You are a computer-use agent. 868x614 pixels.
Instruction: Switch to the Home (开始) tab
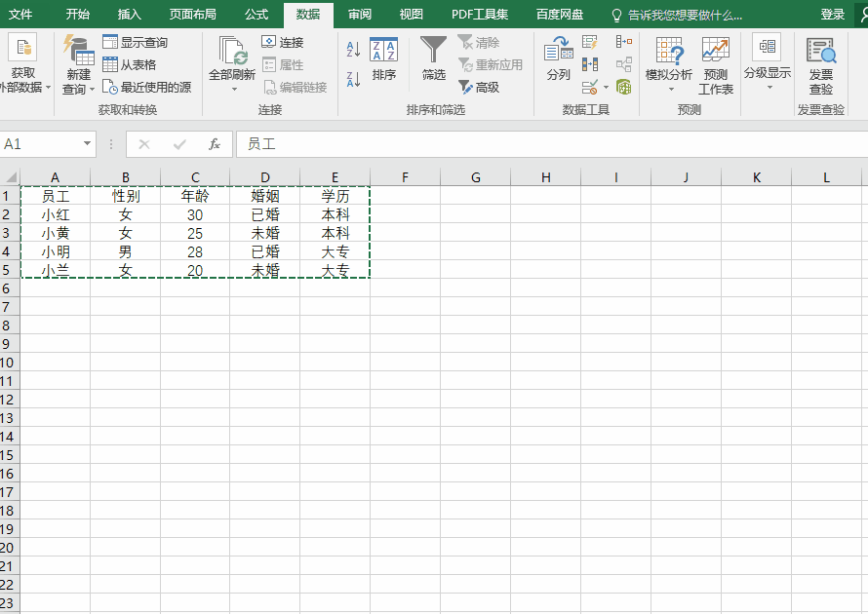[x=77, y=15]
